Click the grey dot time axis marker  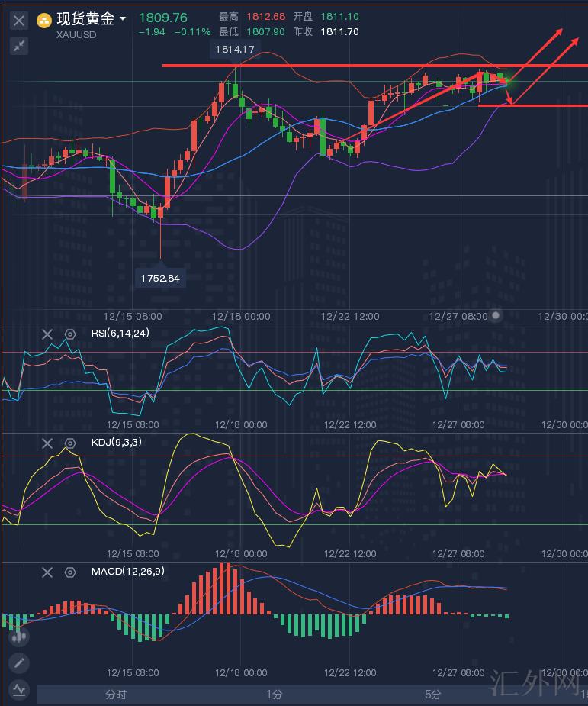pyautogui.click(x=496, y=314)
